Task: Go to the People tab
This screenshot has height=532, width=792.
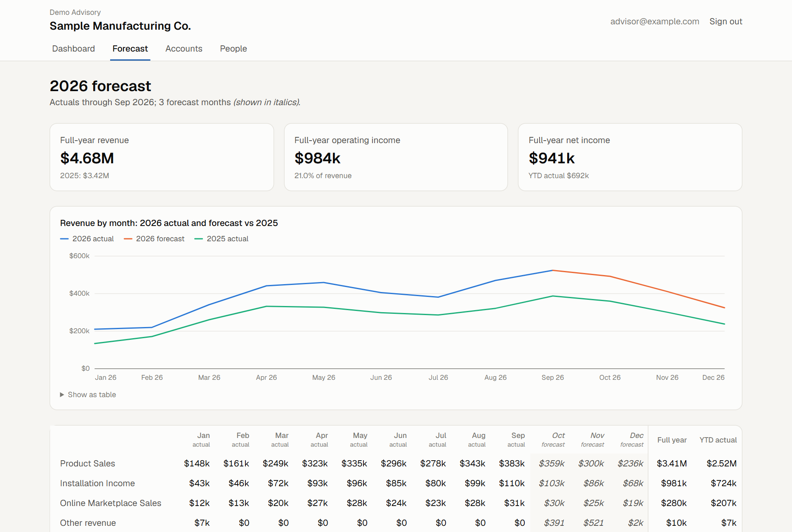Action: pyautogui.click(x=233, y=49)
